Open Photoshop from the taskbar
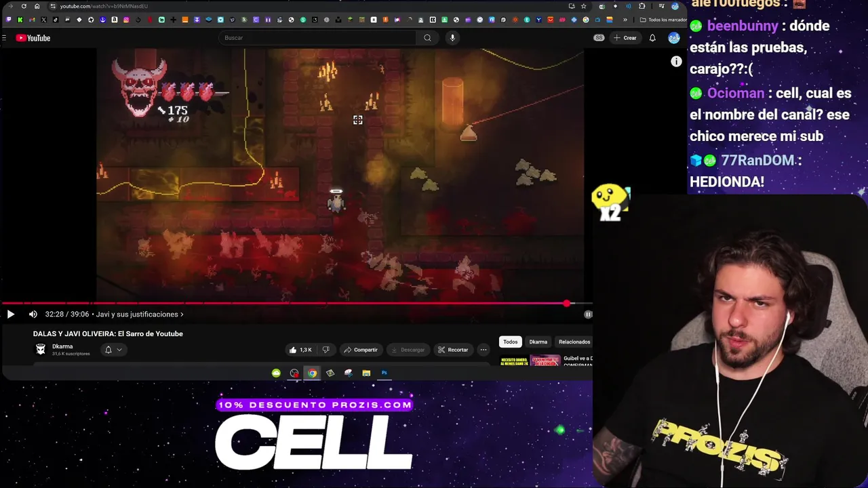This screenshot has height=488, width=868. tap(384, 373)
